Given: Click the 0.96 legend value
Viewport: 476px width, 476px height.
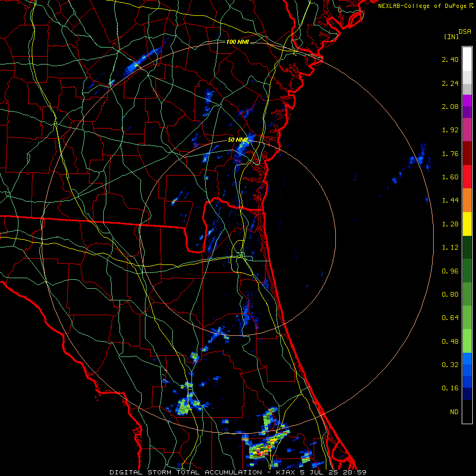Looking at the screenshot, I should pyautogui.click(x=450, y=271).
